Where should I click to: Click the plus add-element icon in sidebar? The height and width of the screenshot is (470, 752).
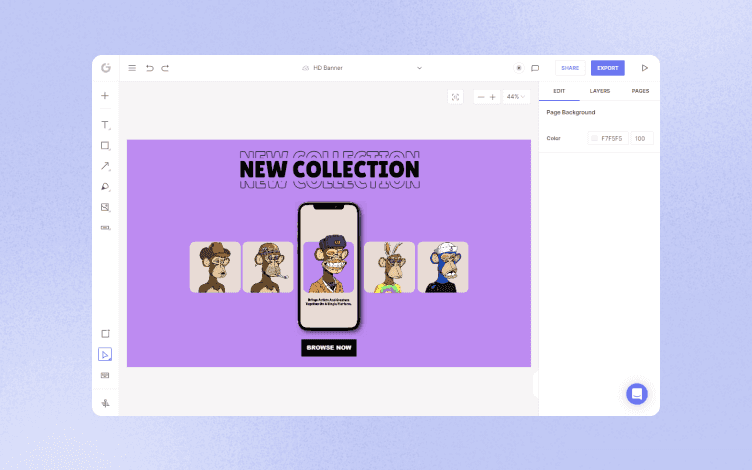(x=105, y=95)
